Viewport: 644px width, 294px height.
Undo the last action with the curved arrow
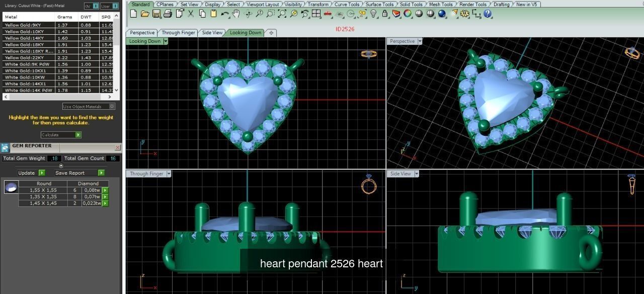point(225,14)
